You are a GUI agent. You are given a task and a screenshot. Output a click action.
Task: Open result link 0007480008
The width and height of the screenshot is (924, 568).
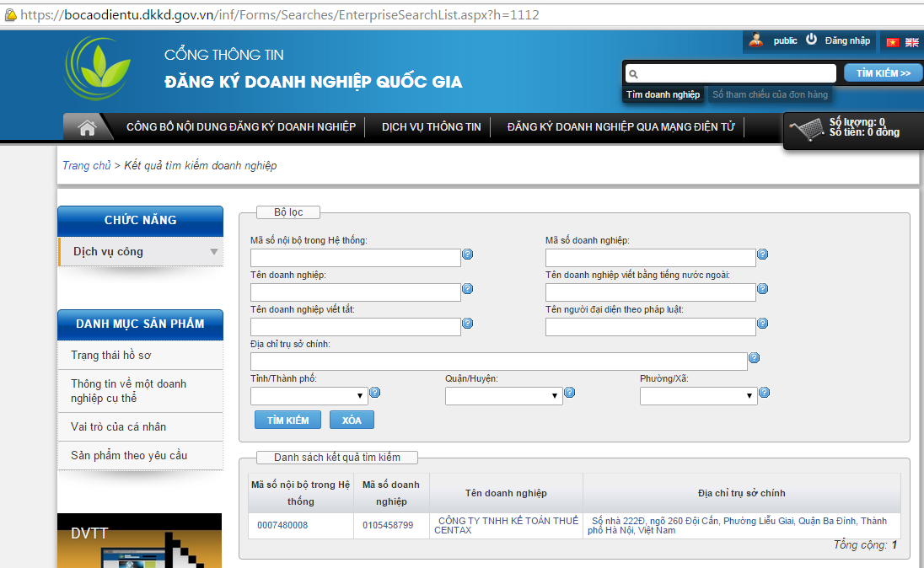(x=282, y=526)
